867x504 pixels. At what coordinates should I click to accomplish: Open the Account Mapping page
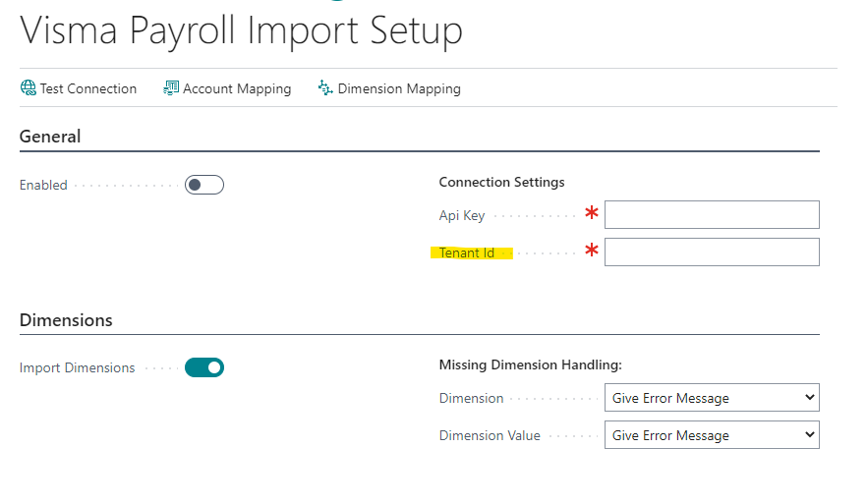coord(227,88)
